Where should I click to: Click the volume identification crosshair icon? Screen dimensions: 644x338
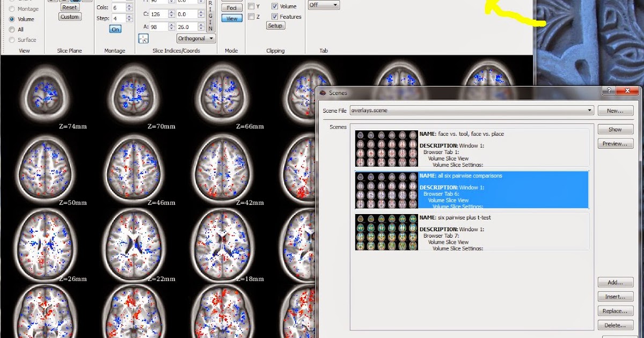[143, 39]
